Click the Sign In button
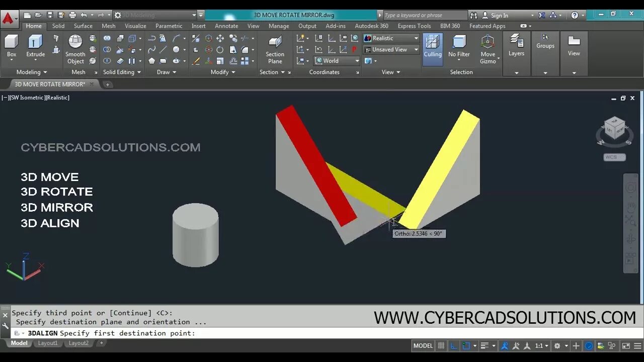 (x=495, y=15)
